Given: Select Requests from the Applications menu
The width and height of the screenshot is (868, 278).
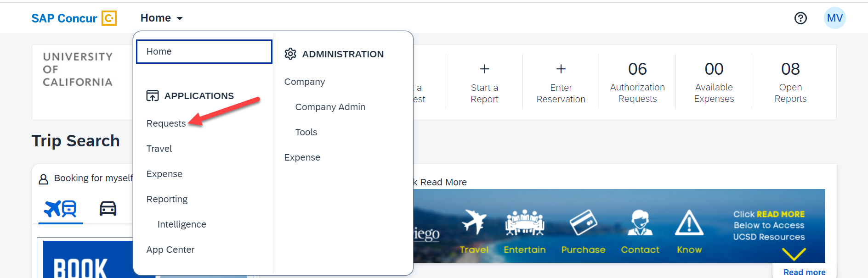Looking at the screenshot, I should 166,123.
